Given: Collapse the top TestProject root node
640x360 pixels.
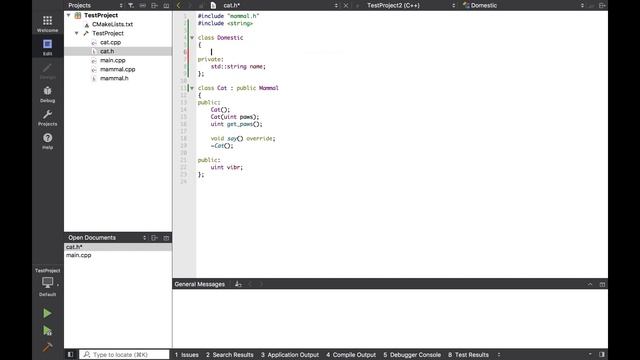Looking at the screenshot, I should [x=69, y=15].
